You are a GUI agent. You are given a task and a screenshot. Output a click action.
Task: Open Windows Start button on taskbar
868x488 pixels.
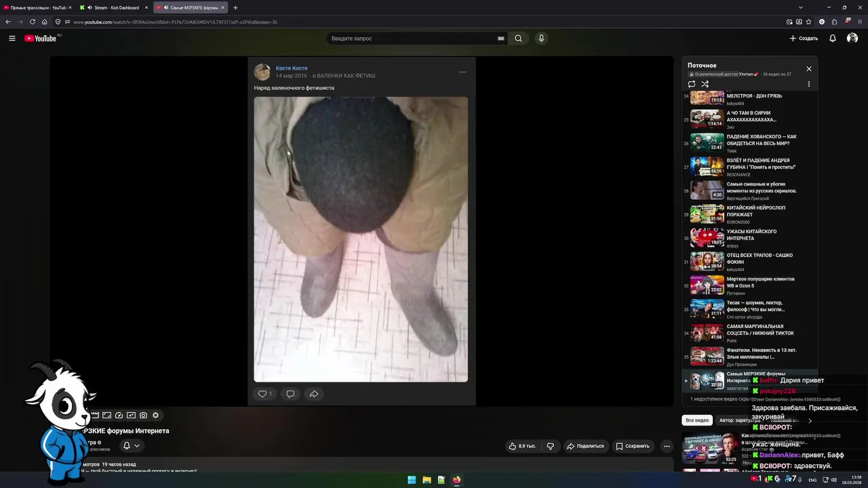click(x=412, y=480)
